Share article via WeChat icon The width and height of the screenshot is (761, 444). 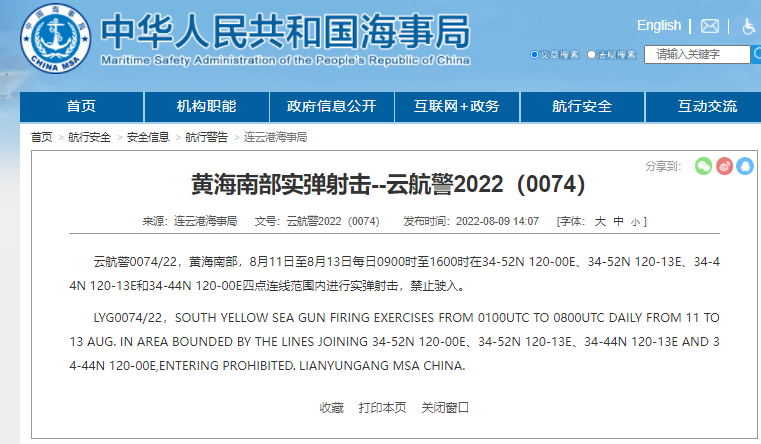[704, 166]
